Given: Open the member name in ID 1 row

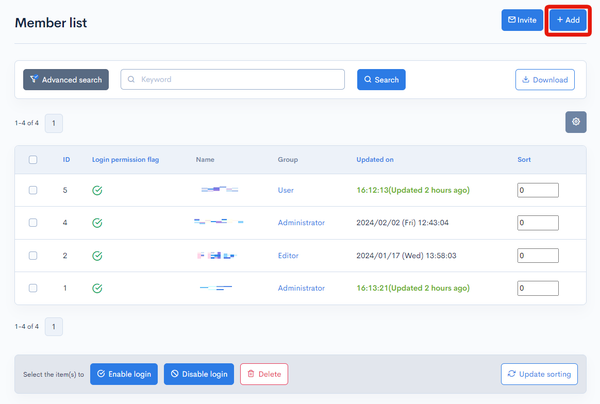Looking at the screenshot, I should coord(216,288).
